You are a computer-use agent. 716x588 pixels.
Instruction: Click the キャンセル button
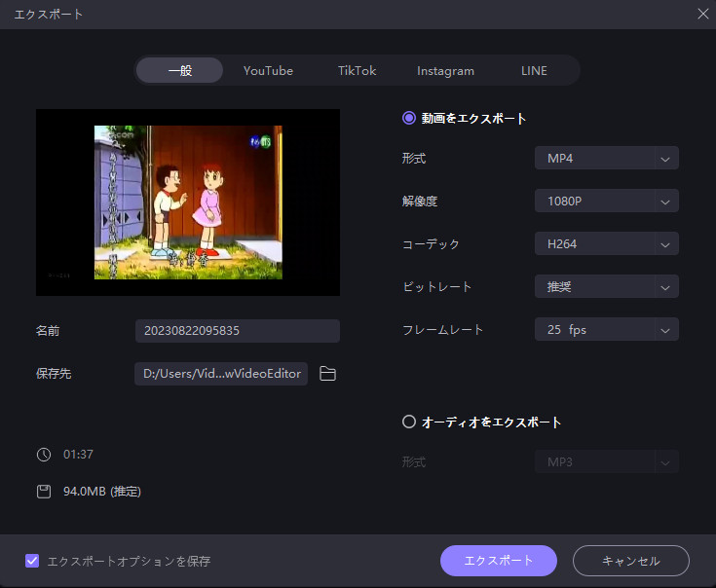click(x=631, y=561)
